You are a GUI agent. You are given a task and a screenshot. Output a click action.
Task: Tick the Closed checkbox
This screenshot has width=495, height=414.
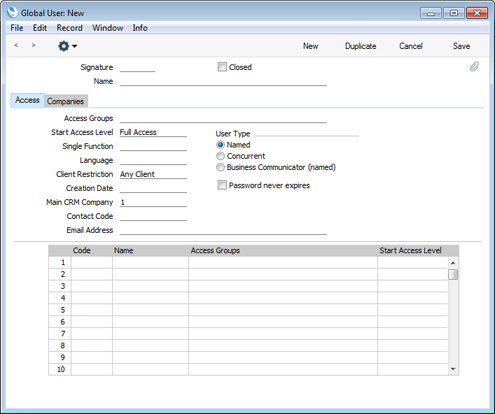[222, 67]
